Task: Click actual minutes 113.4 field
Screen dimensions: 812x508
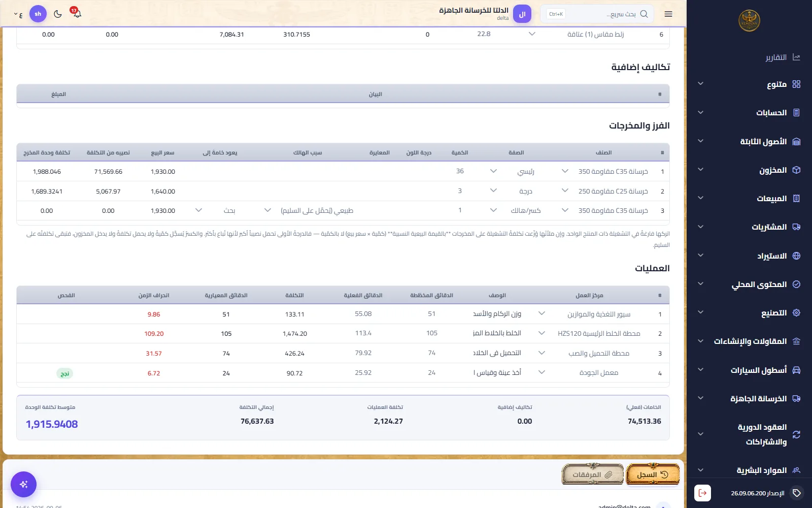Action: pos(363,333)
